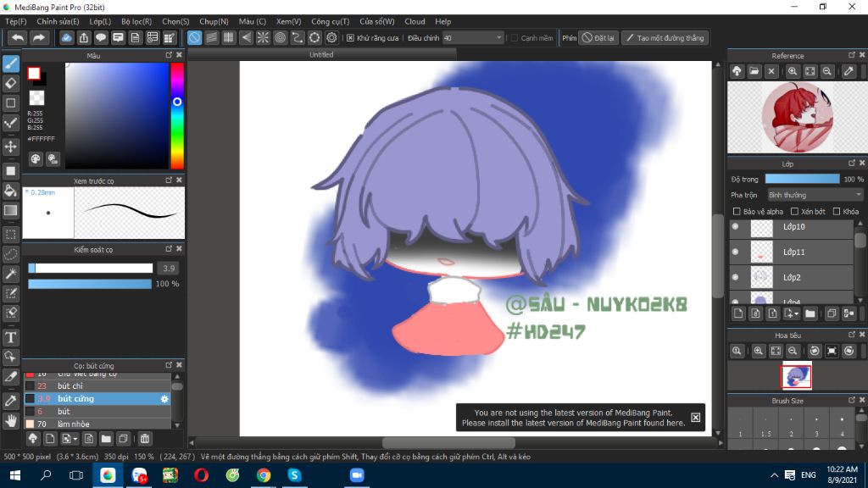Click the Undo arrow in toolbar
This screenshot has width=868, height=488.
[x=18, y=37]
